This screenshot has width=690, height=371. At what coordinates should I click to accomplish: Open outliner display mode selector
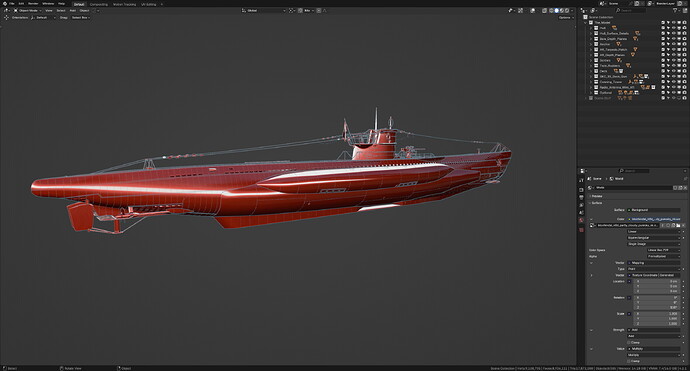[593, 11]
